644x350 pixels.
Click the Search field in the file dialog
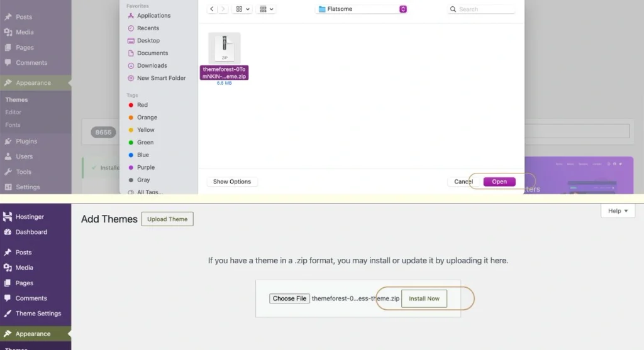(480, 9)
